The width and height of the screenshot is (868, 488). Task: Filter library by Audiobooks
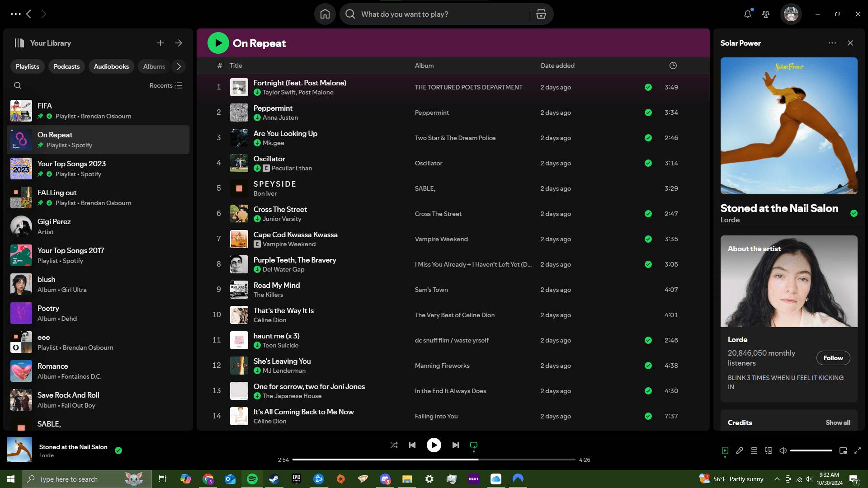(111, 66)
